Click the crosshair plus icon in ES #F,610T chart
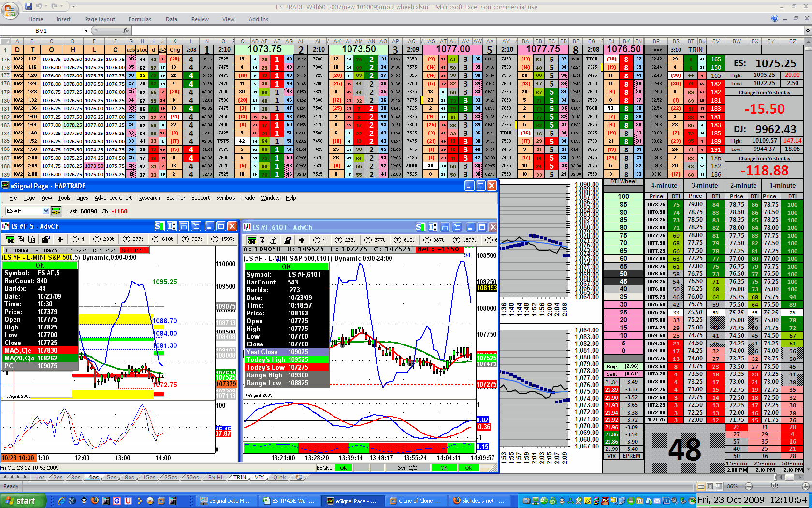The height and width of the screenshot is (508, 812). 302,240
